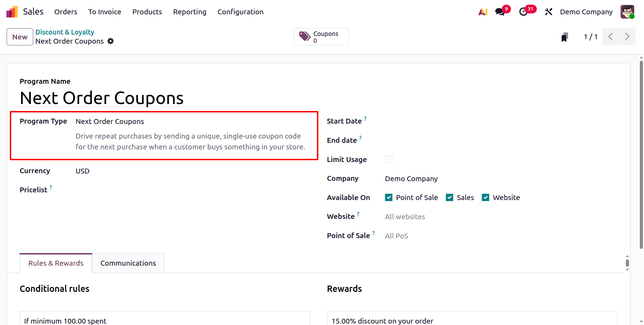The width and height of the screenshot is (644, 325).
Task: Open the action gear next to breadcrumb
Action: pyautogui.click(x=110, y=41)
